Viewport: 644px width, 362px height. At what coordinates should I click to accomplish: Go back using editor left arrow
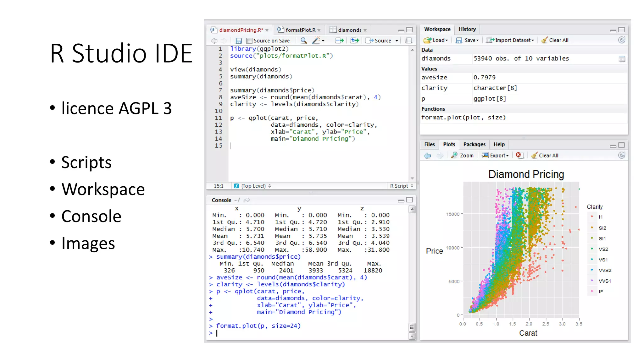coord(214,41)
